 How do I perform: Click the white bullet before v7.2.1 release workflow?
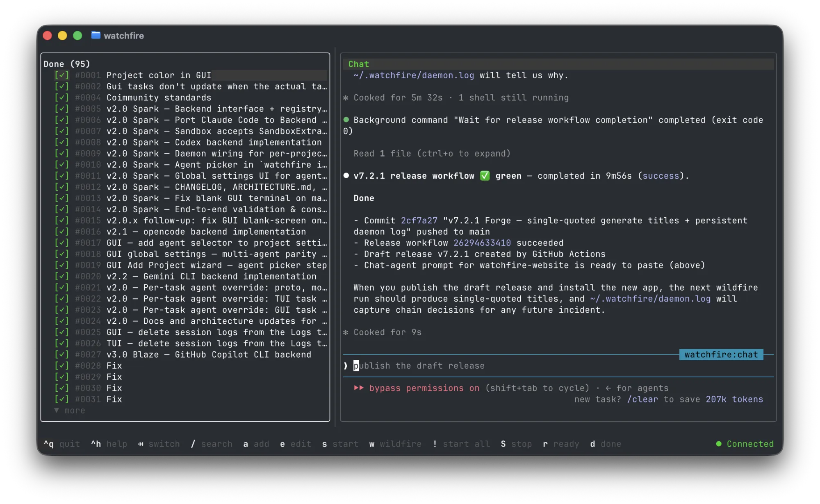coord(346,175)
